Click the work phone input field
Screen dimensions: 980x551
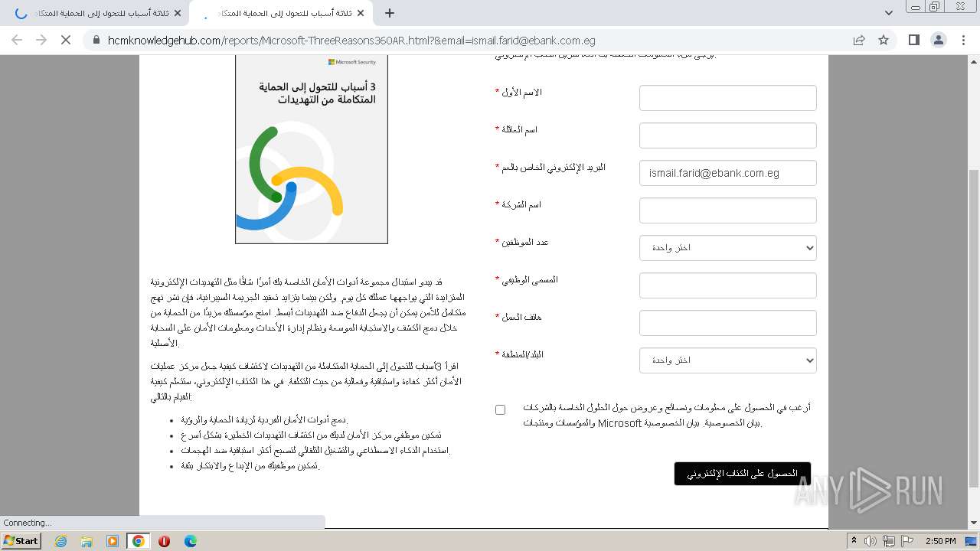tap(727, 323)
